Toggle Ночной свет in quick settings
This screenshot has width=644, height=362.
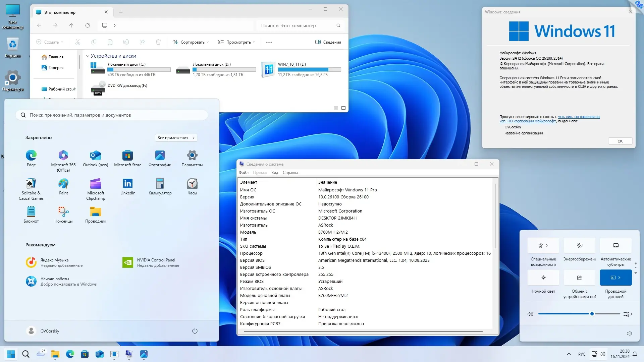point(543,278)
